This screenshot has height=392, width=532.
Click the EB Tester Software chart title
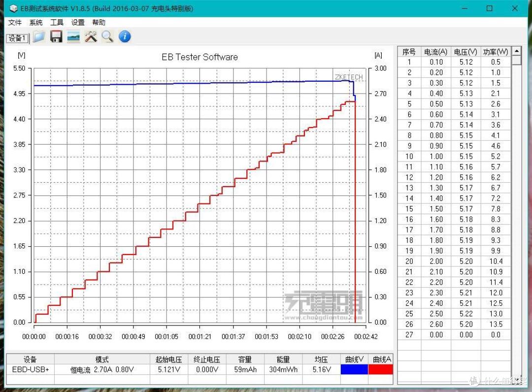click(x=199, y=57)
